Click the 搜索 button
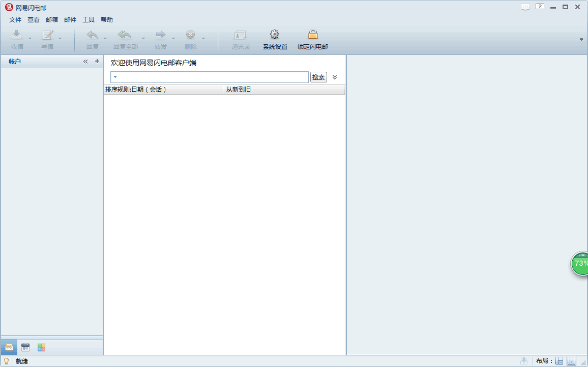The height and width of the screenshot is (367, 588). [x=318, y=77]
